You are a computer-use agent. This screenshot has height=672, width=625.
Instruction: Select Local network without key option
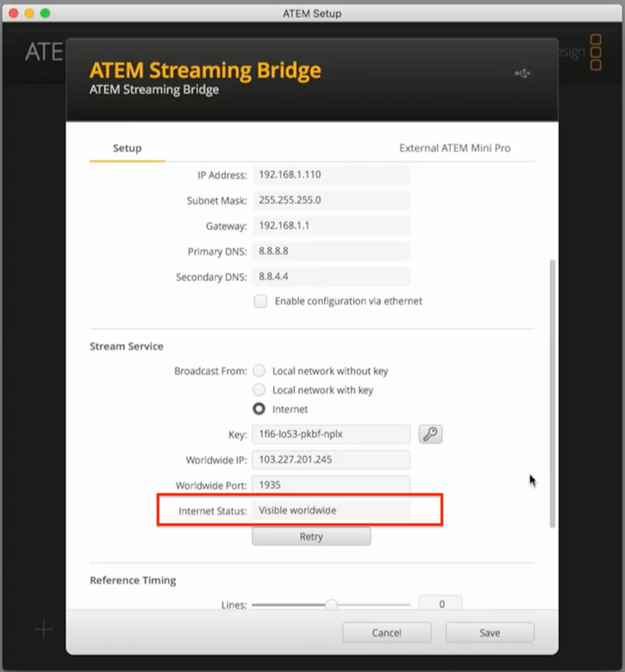coord(259,370)
